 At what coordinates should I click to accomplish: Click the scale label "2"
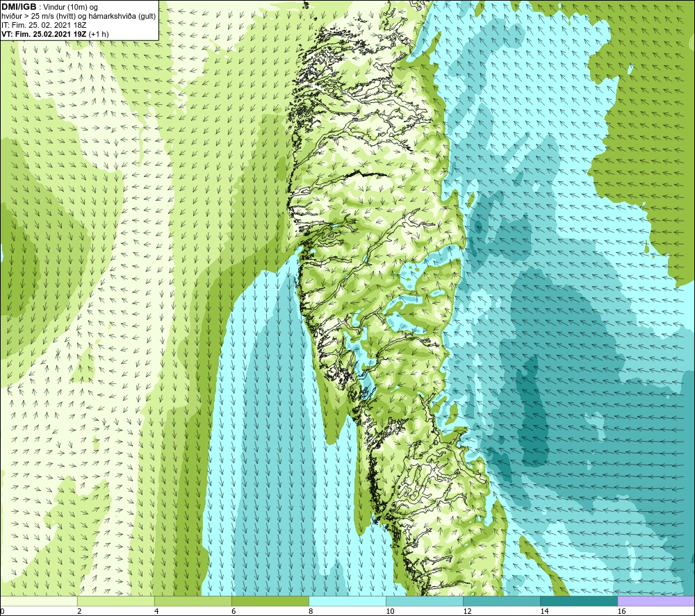click(79, 612)
